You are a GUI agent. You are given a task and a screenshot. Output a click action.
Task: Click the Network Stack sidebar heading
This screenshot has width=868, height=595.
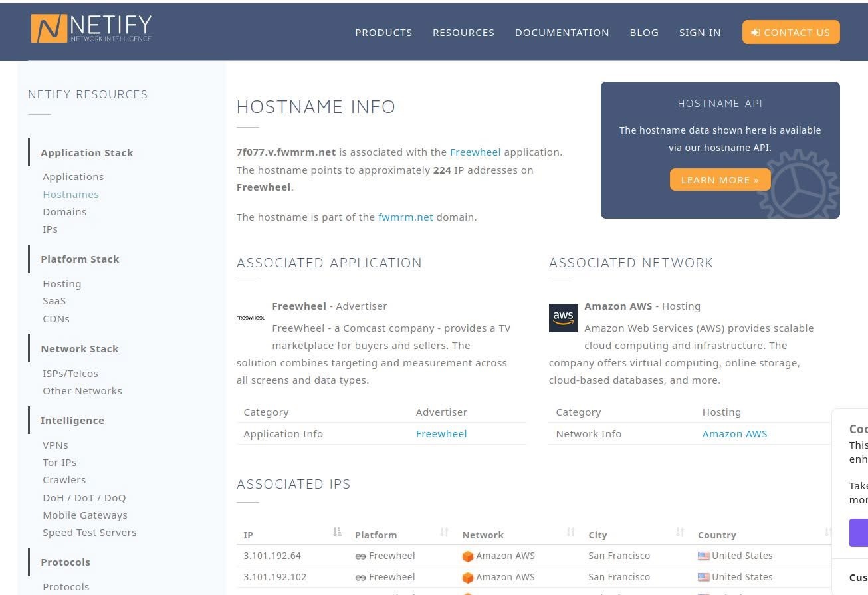click(x=79, y=349)
